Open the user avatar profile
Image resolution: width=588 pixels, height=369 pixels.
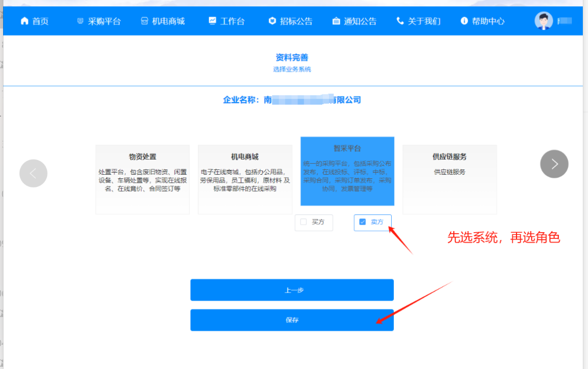click(543, 21)
